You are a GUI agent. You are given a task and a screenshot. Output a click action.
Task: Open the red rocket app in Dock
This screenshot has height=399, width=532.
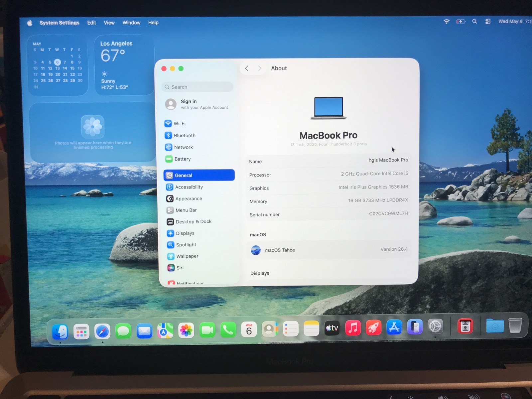(x=373, y=328)
